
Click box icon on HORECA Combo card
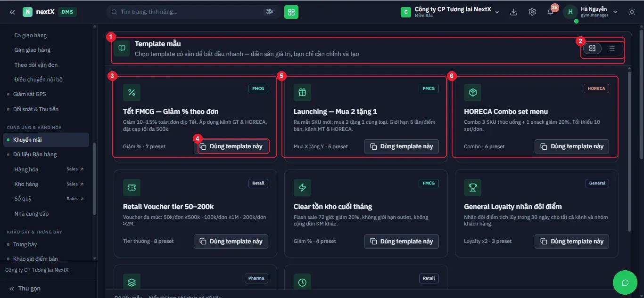tap(472, 93)
